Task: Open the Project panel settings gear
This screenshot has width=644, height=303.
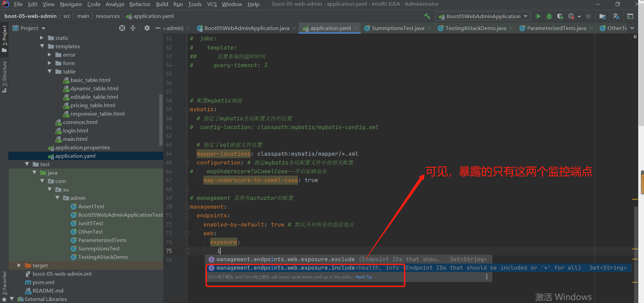Action: [x=147, y=28]
